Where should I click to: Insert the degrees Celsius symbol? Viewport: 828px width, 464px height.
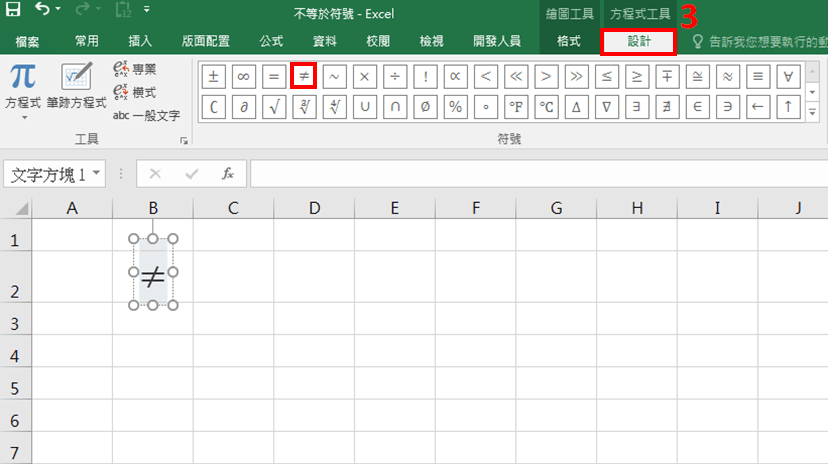pyautogui.click(x=547, y=107)
